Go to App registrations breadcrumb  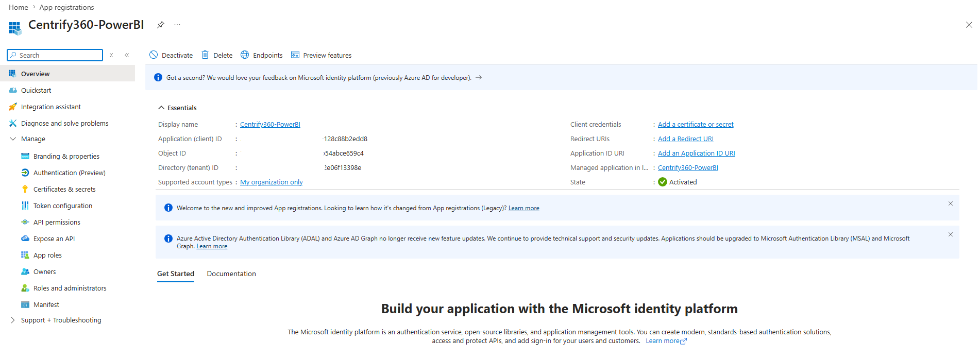click(66, 7)
